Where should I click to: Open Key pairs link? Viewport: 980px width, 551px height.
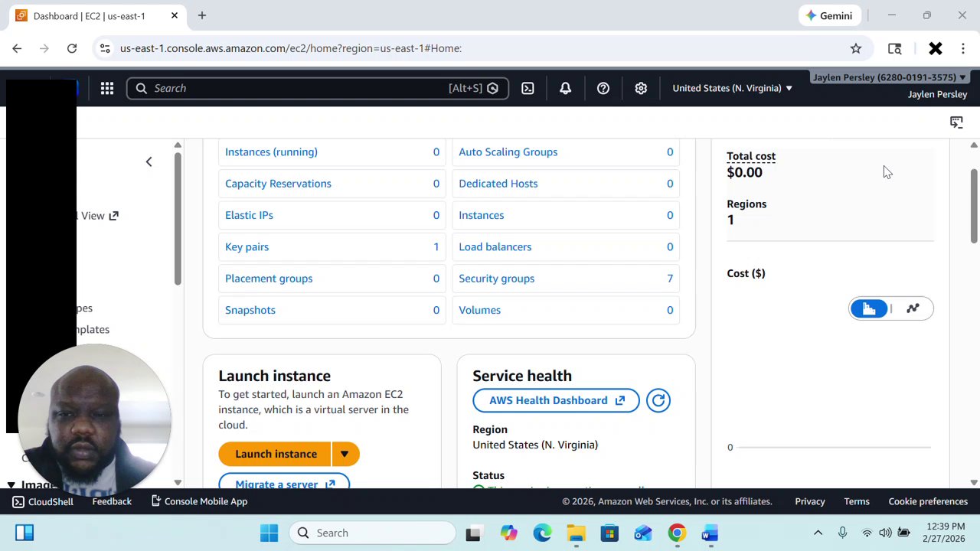click(x=247, y=246)
